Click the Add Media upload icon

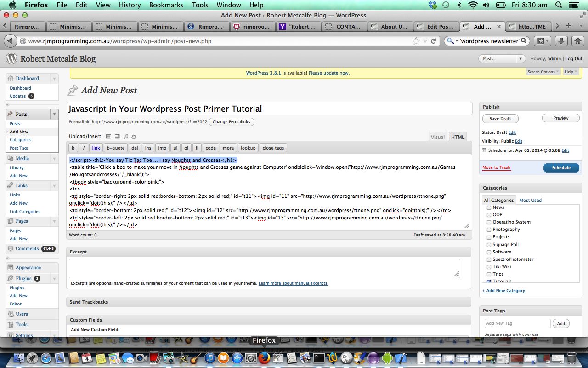click(134, 137)
